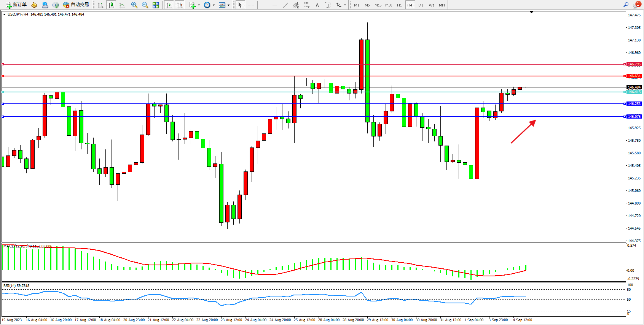Select the crosshair tool
The image size is (644, 325).
(251, 5)
